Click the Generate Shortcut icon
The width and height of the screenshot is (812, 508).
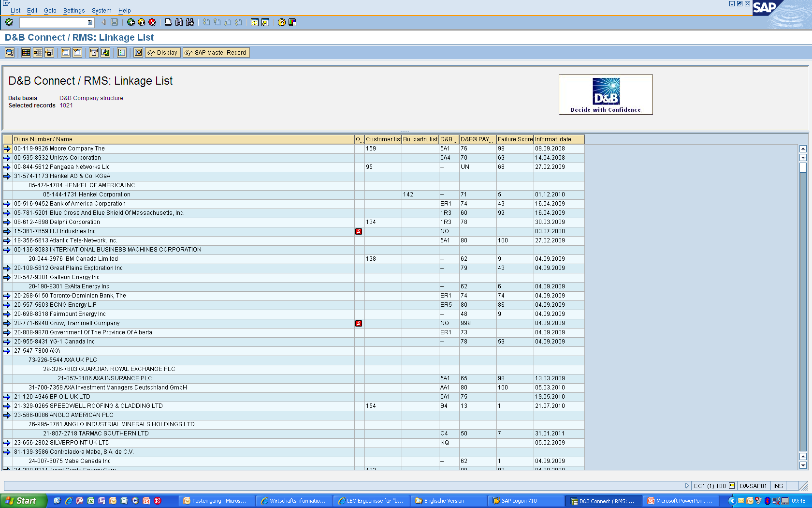(265, 22)
